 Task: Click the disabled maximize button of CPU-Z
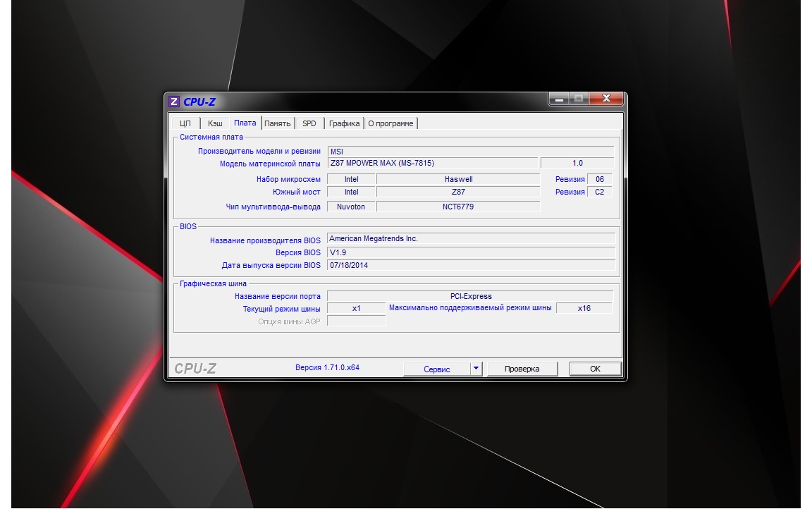[579, 99]
